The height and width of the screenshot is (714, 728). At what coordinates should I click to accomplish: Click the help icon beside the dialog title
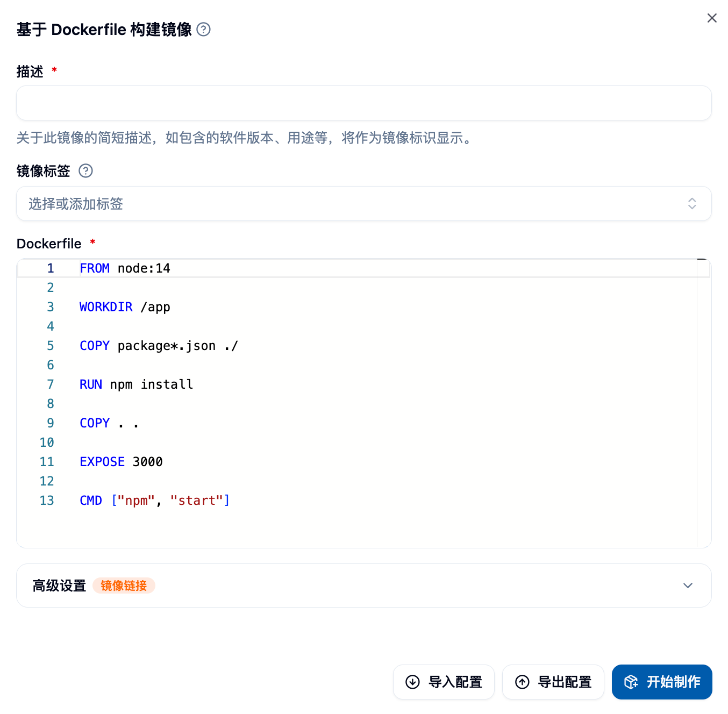203,30
